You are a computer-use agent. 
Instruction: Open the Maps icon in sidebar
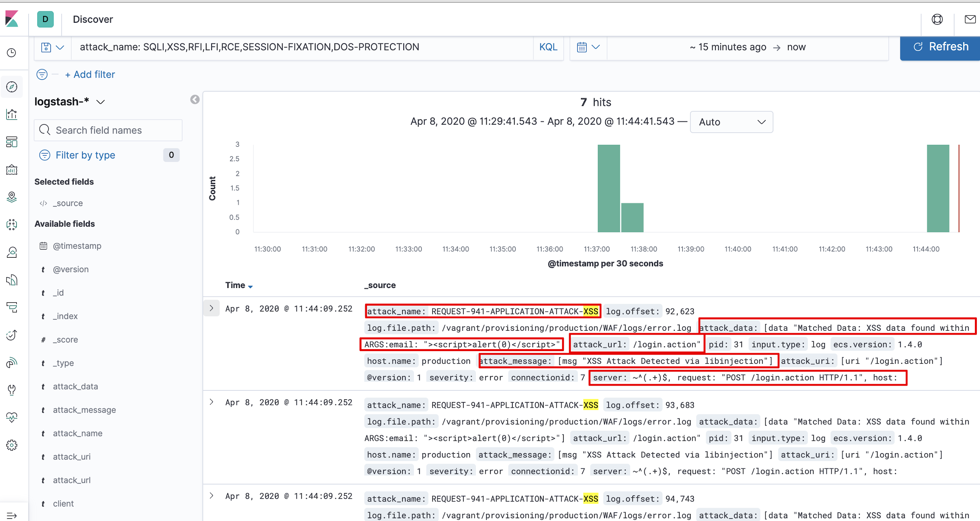click(x=12, y=197)
